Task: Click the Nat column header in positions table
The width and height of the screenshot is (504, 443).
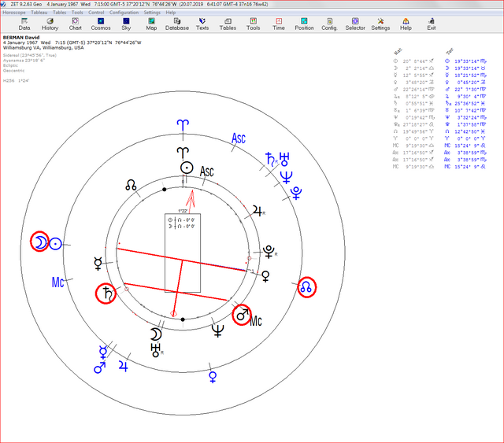Action: coord(398,51)
